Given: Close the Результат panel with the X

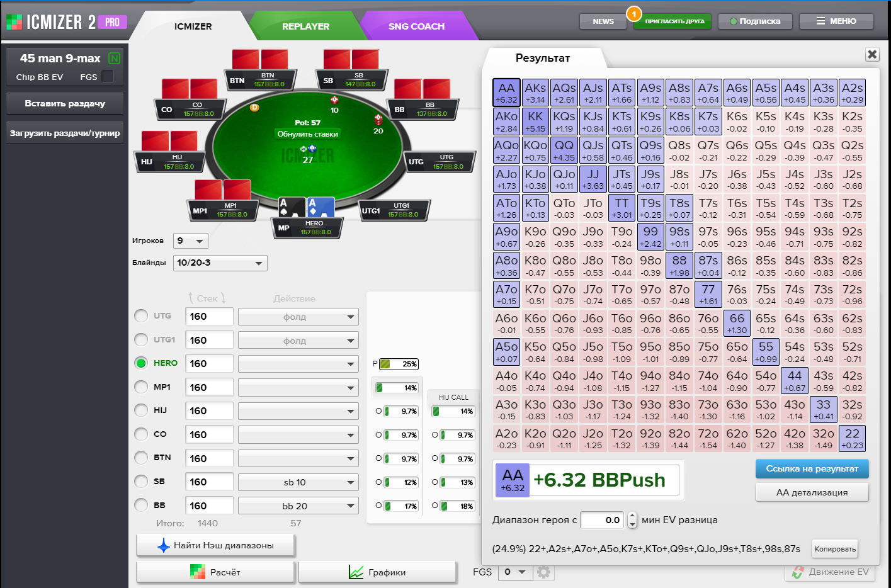Looking at the screenshot, I should 872,55.
